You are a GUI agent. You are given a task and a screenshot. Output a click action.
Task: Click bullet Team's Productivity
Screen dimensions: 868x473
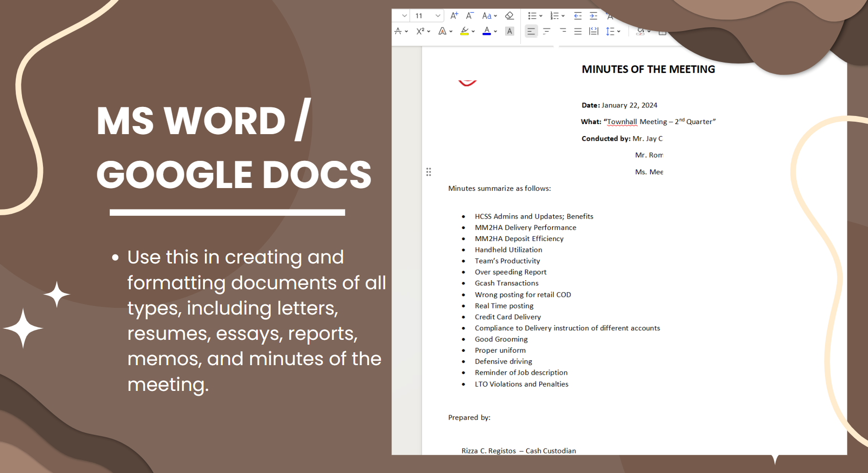507,261
